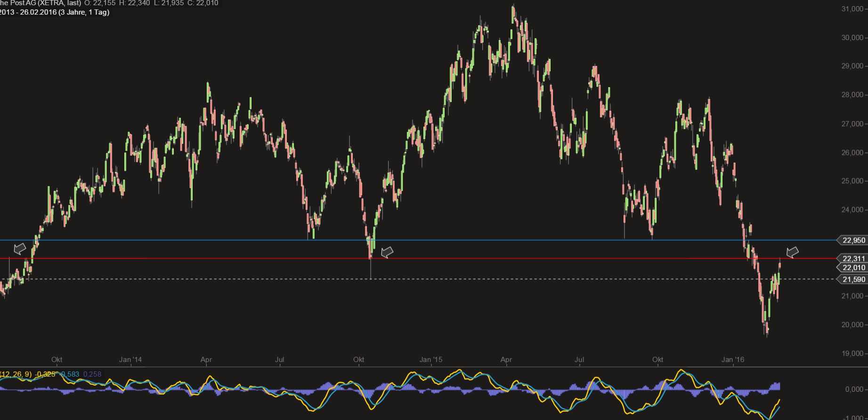The height and width of the screenshot is (420, 868).
Task: Click the current price tag 22,010
Action: point(852,267)
